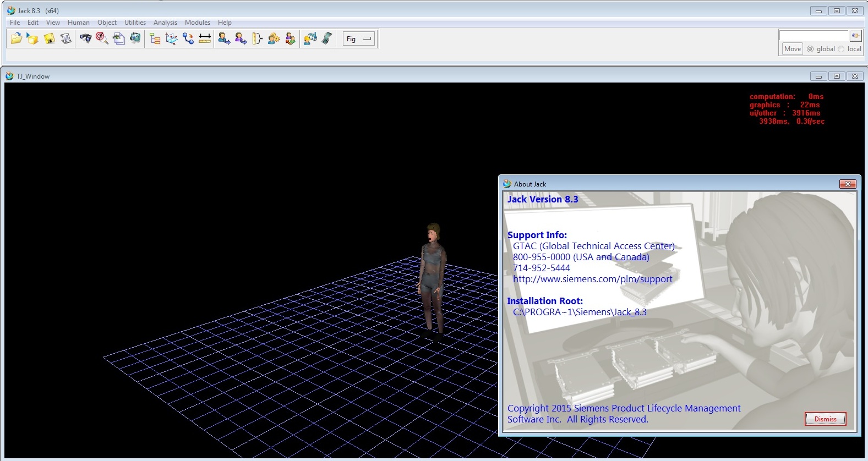The height and width of the screenshot is (461, 868).
Task: Open the Utilities menu
Action: 135,23
